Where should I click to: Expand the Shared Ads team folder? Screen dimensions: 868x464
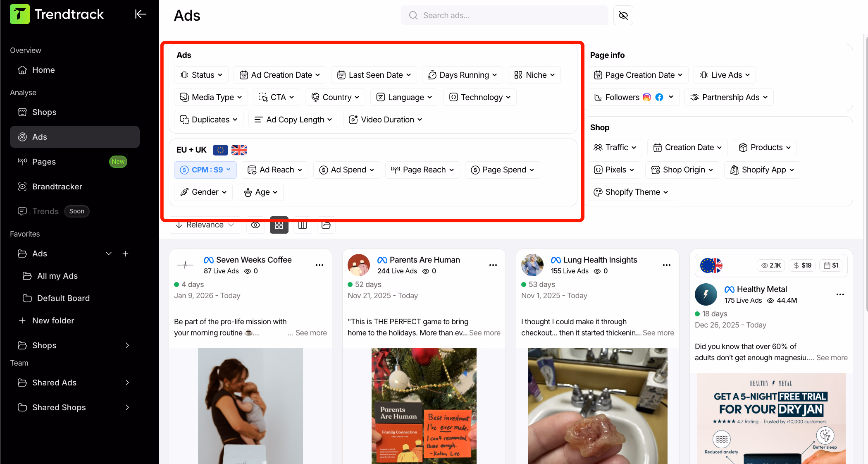click(x=55, y=383)
